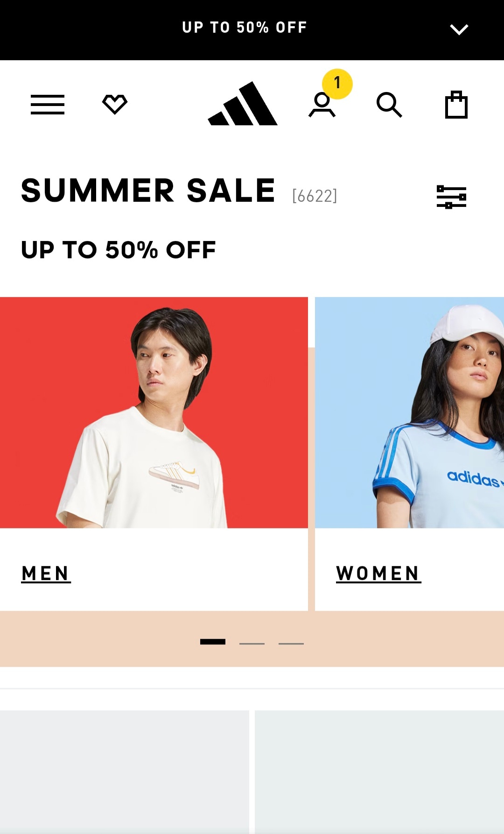Image resolution: width=504 pixels, height=834 pixels.
Task: Jump to the second carousel indicator
Action: (x=252, y=643)
